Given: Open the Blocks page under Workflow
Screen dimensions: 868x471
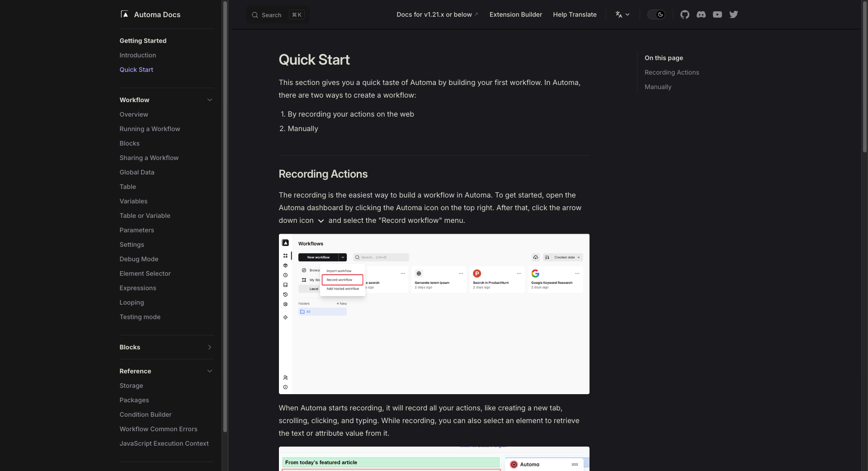Looking at the screenshot, I should pyautogui.click(x=129, y=143).
